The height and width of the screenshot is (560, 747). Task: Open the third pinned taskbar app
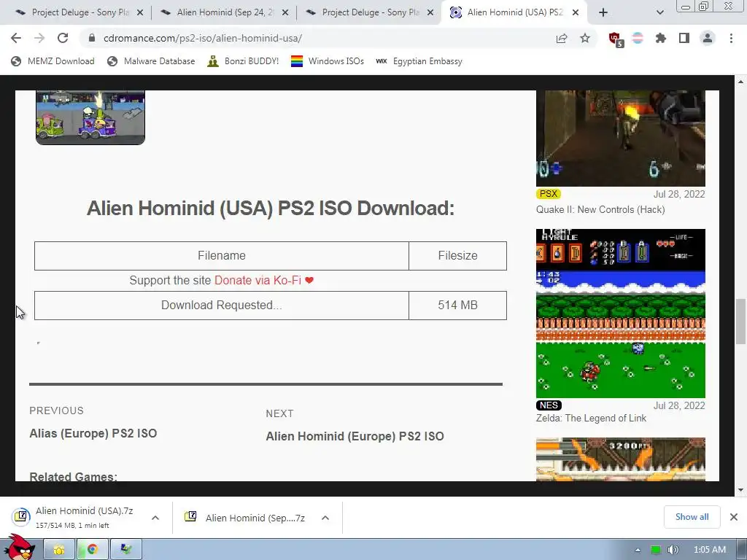(126, 550)
